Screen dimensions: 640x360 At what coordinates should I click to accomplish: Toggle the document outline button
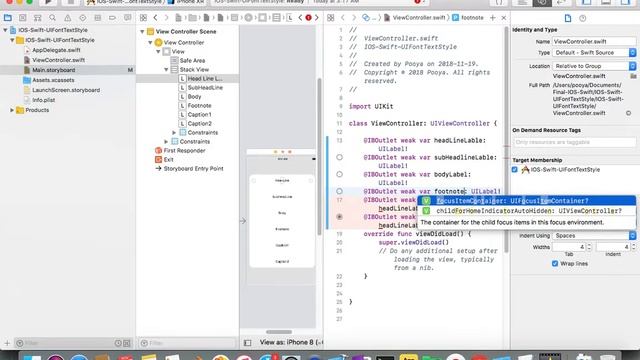247,343
